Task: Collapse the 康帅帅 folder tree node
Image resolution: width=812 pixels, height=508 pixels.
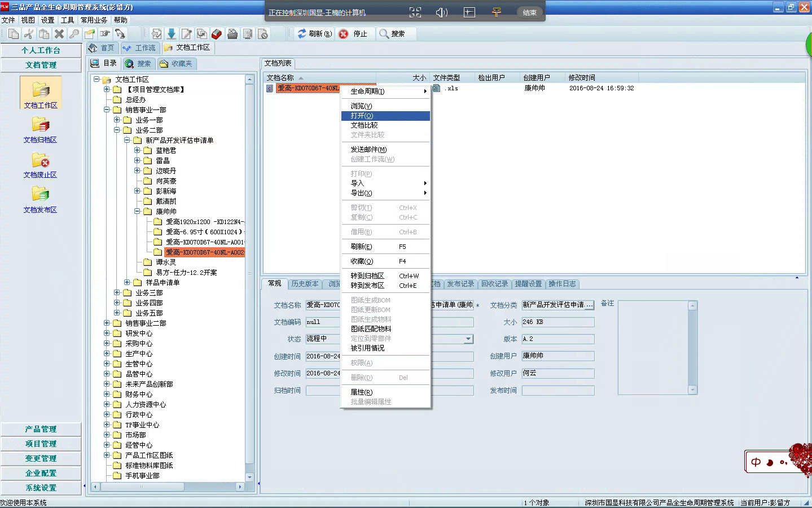Action: tap(137, 212)
